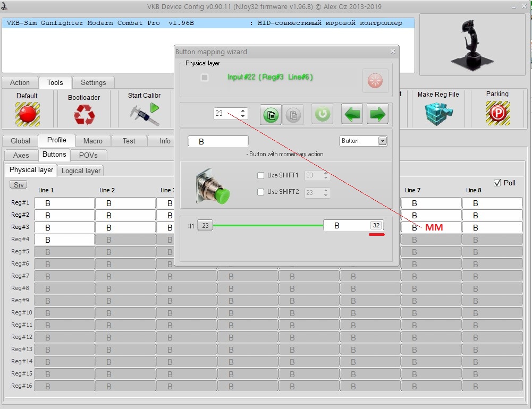Start calibration with the caliper icon
532x409 pixels.
point(145,113)
